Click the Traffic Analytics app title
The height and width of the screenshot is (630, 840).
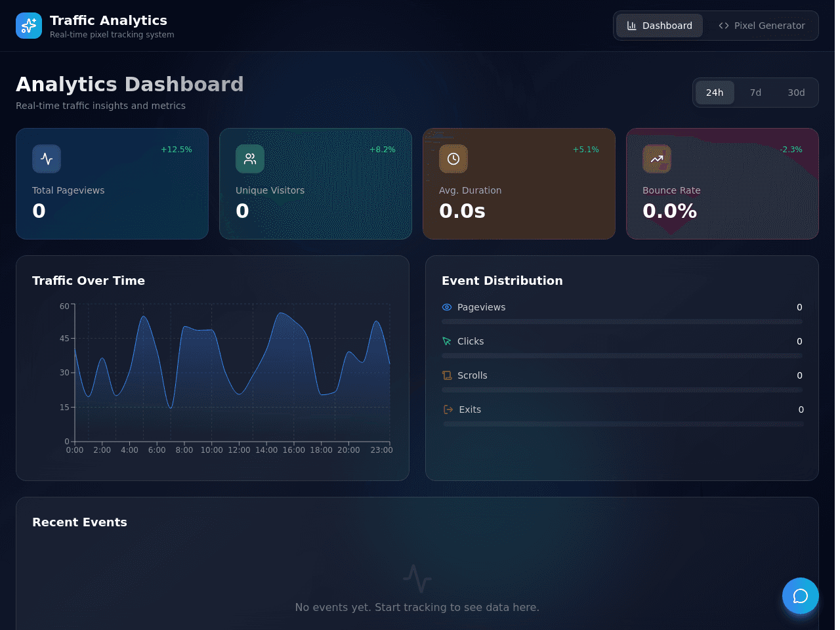coord(108,20)
